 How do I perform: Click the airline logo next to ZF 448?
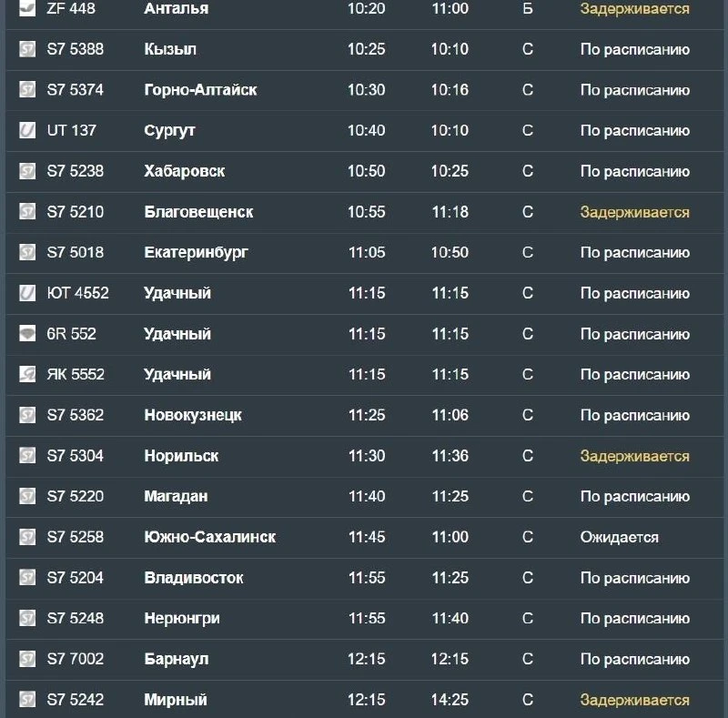click(x=27, y=8)
